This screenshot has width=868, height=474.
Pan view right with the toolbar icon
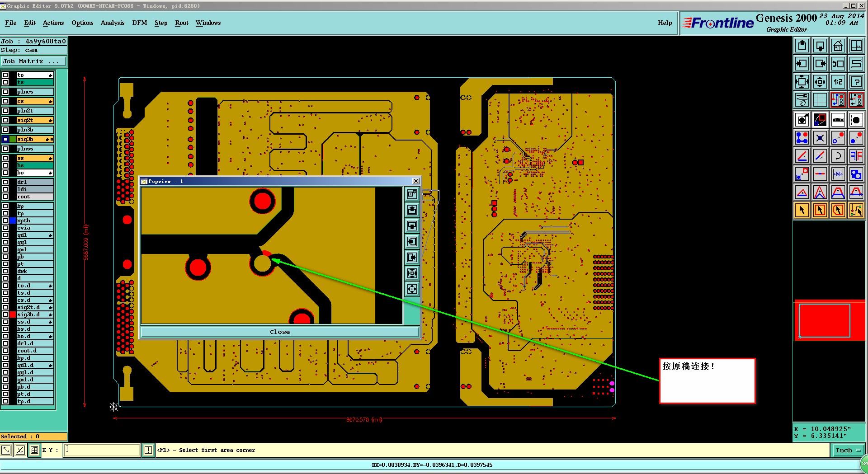point(820,64)
